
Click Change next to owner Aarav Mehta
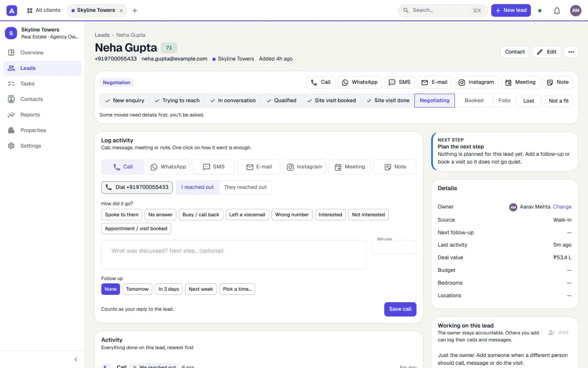tap(562, 207)
